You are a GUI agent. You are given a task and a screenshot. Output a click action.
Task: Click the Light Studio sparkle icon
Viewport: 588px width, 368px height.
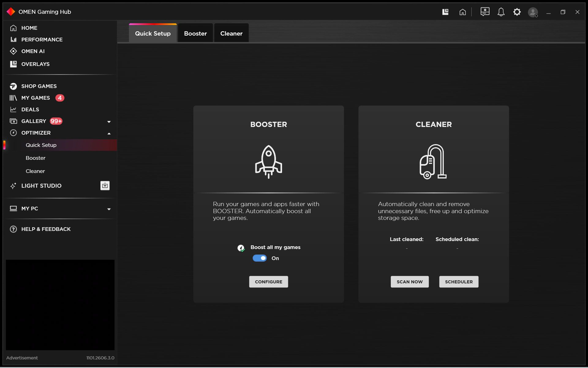[x=13, y=186]
